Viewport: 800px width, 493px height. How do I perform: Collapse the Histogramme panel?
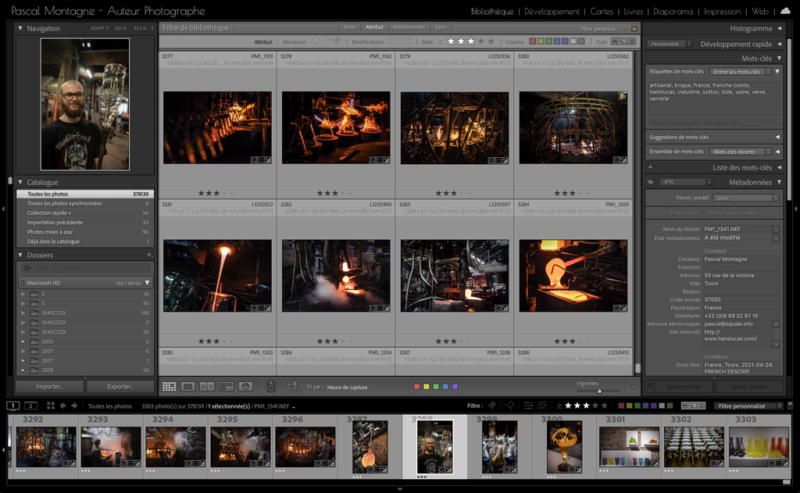click(750, 29)
